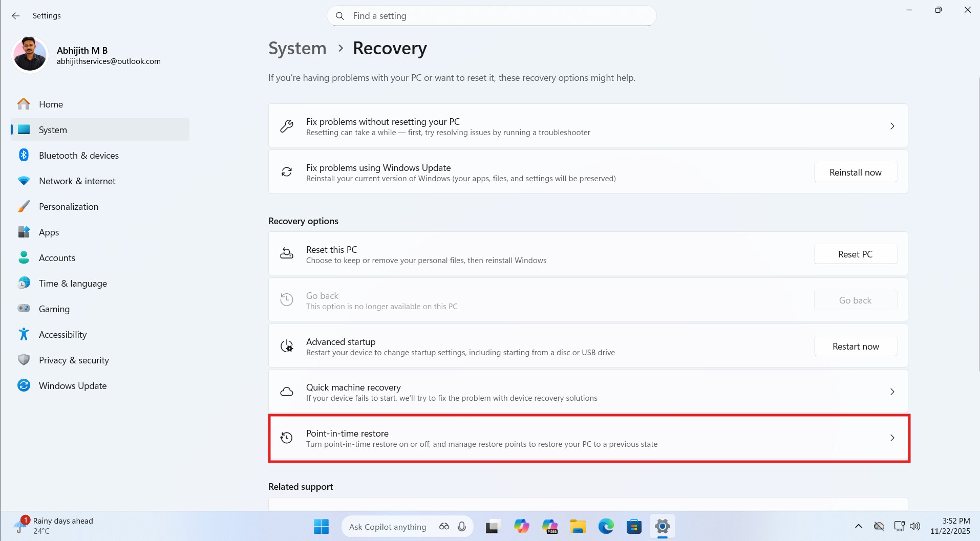Click the back arrow in Settings
The width and height of the screenshot is (980, 541).
pos(16,16)
